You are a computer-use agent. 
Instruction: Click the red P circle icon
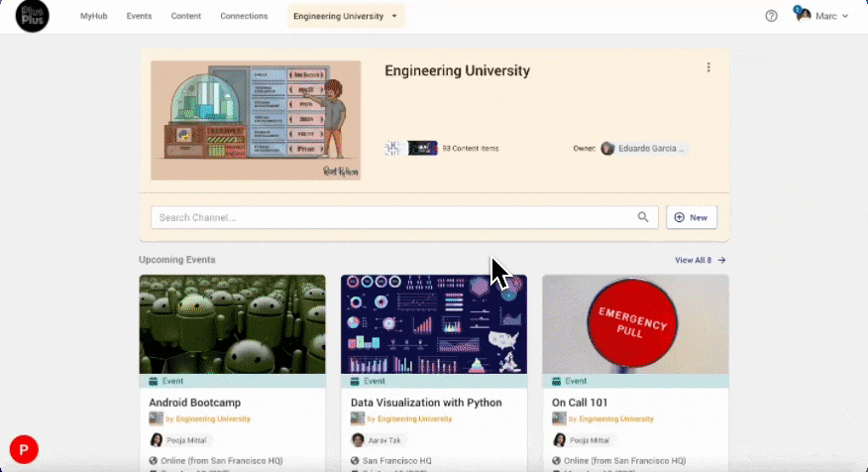click(x=24, y=449)
